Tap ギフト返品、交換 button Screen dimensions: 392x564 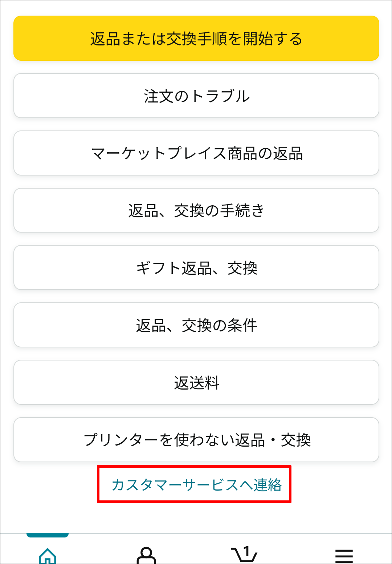click(196, 268)
